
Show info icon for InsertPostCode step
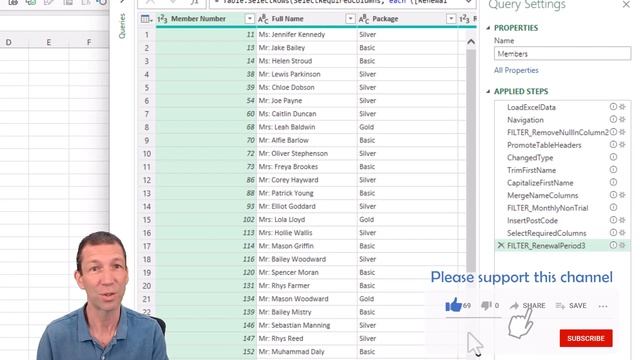[613, 220]
